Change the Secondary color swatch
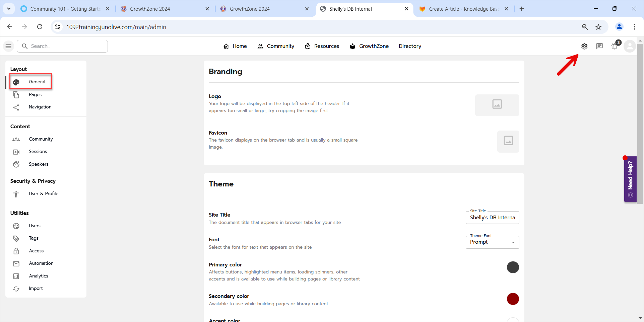The width and height of the screenshot is (644, 322). 513,299
